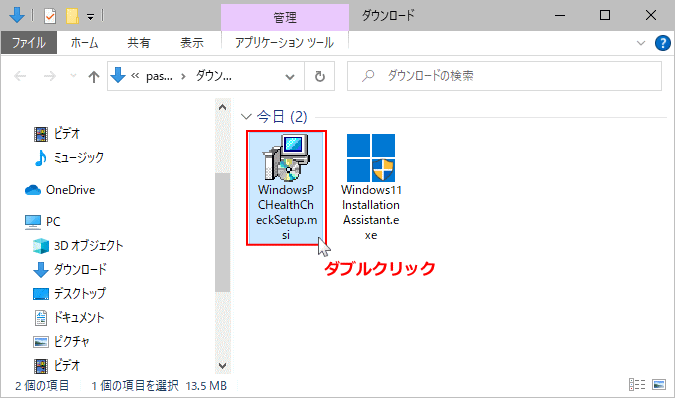Open the Customize Quick Access Toolbar dropdown
The image size is (675, 398).
90,17
